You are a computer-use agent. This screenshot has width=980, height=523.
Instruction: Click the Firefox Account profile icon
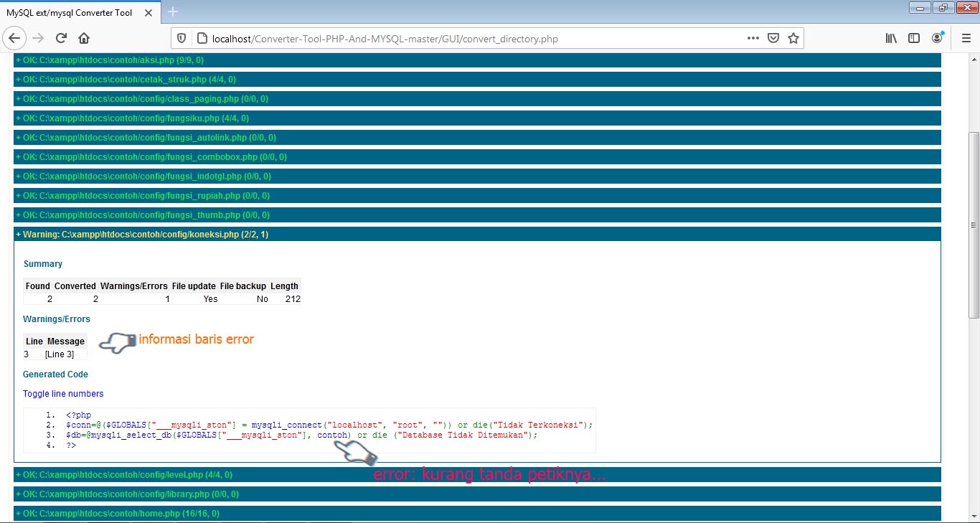(937, 38)
